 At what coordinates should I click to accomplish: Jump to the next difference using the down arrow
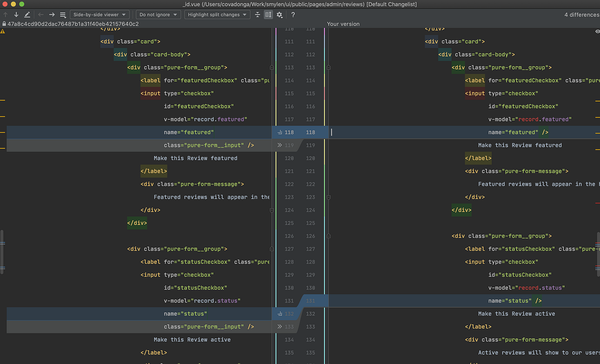click(x=15, y=14)
